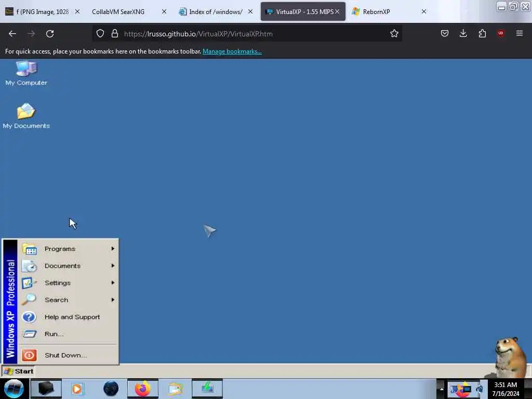The image size is (532, 399).
Task: Launch Windows Media Player from taskbar
Action: [x=77, y=389]
